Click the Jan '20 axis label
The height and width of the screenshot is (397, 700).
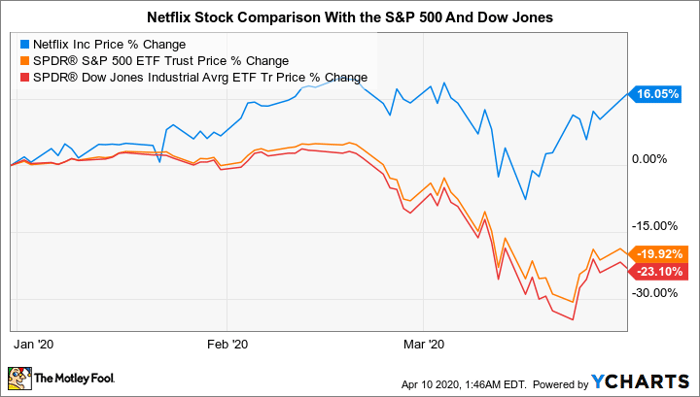(x=34, y=344)
